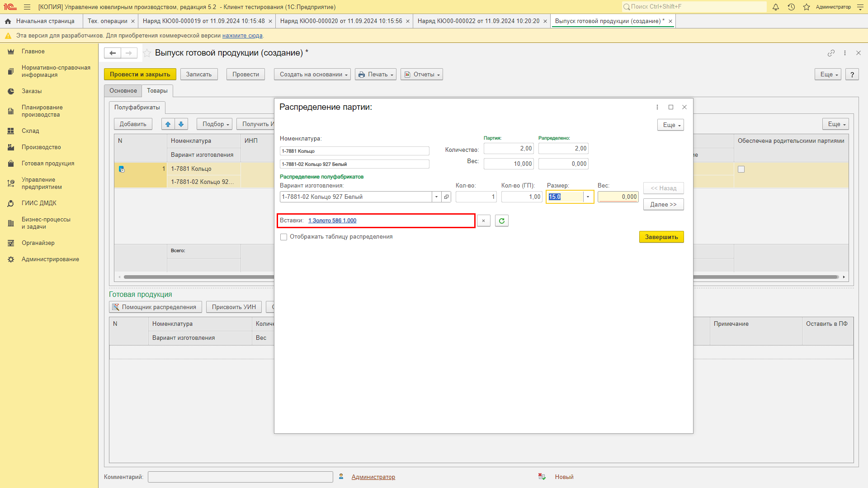Click Помощник распределения button
This screenshot has height=488, width=868.
(x=156, y=307)
